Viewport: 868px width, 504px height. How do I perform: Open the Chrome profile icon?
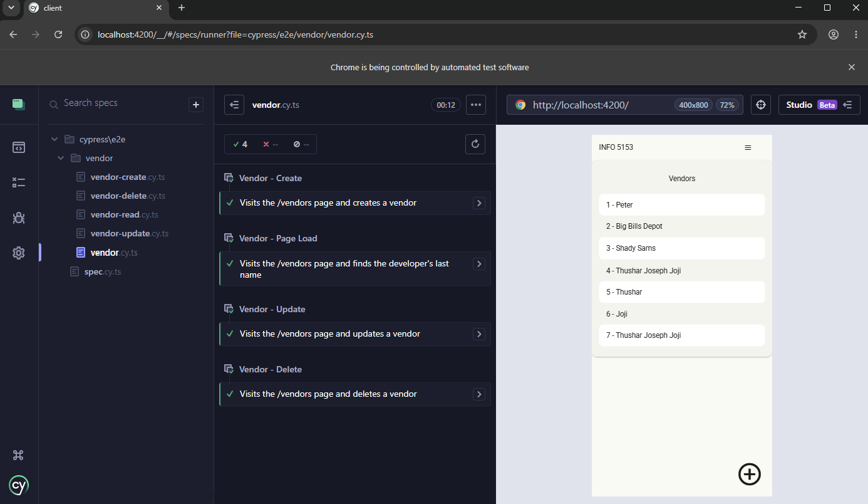(x=834, y=34)
